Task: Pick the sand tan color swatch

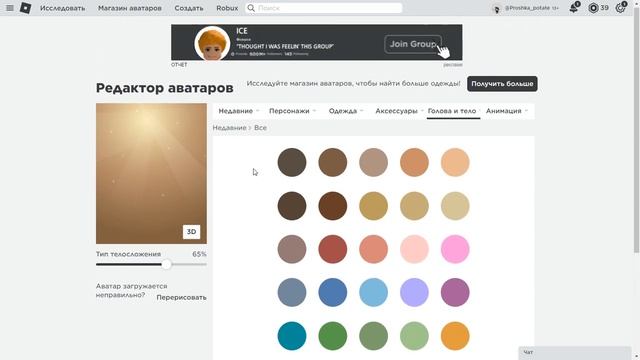Action: (414, 206)
